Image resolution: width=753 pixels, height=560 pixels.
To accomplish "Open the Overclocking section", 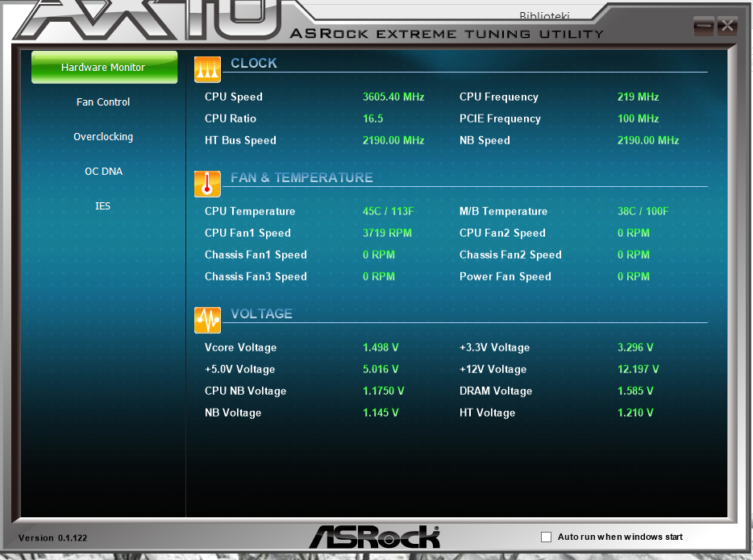I will pos(103,137).
